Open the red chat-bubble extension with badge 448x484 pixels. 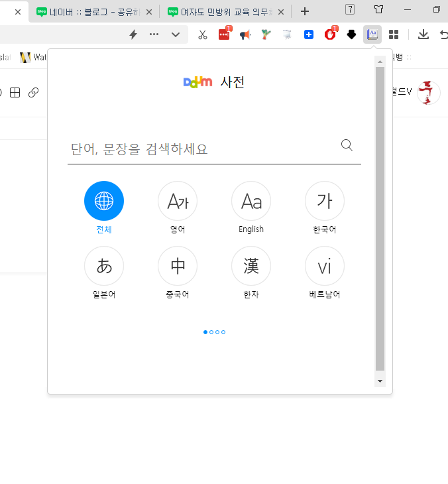225,34
